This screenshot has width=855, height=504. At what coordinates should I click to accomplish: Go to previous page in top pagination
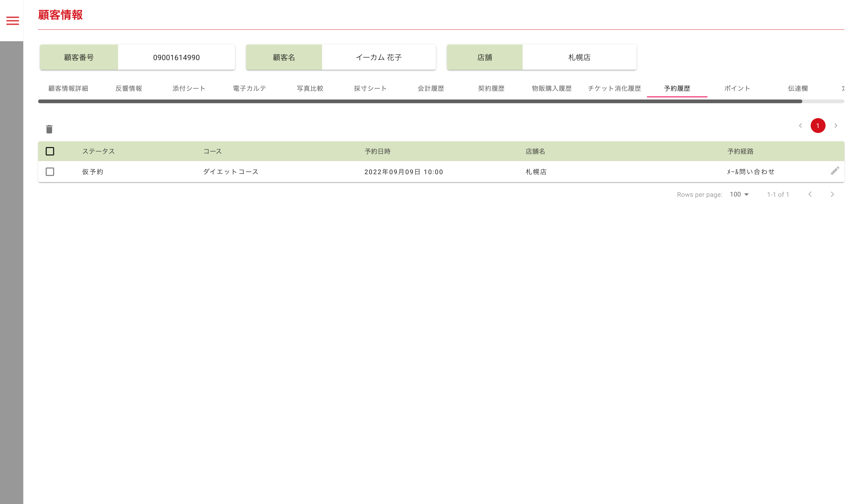(x=800, y=126)
